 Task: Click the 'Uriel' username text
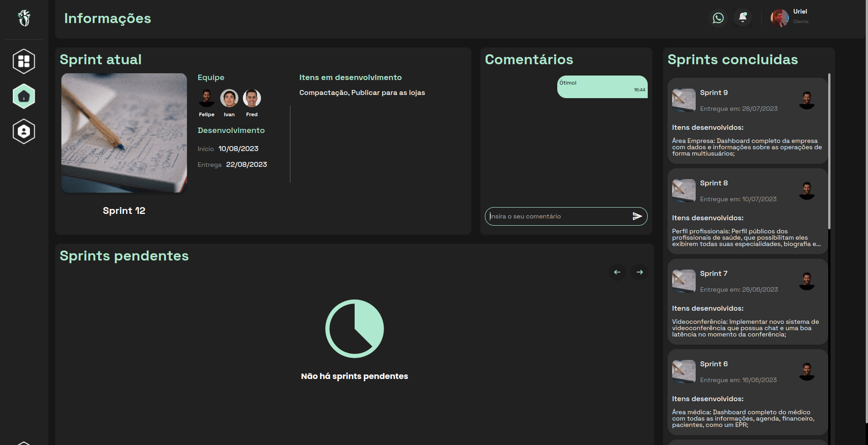coord(800,12)
